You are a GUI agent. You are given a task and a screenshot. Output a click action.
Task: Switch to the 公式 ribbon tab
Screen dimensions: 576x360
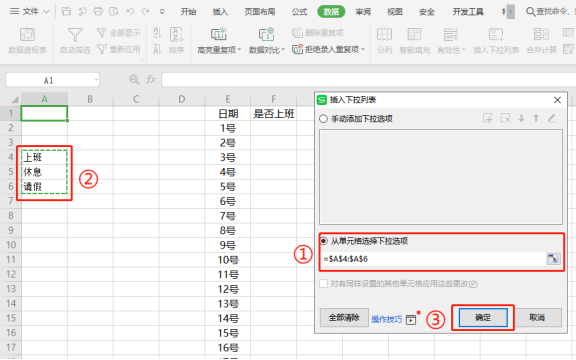pyautogui.click(x=299, y=12)
